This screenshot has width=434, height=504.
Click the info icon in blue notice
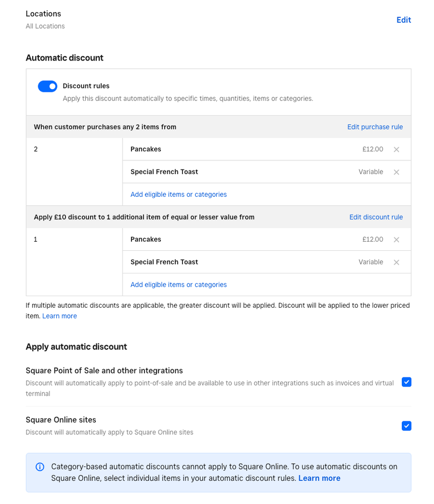[x=40, y=467]
